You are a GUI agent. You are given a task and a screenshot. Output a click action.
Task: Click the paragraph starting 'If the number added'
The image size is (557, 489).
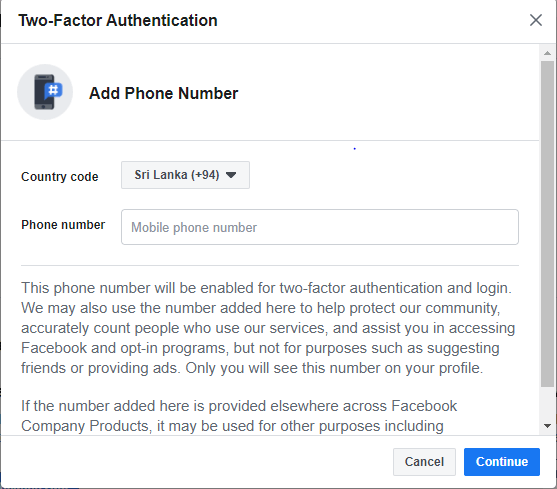click(x=239, y=416)
